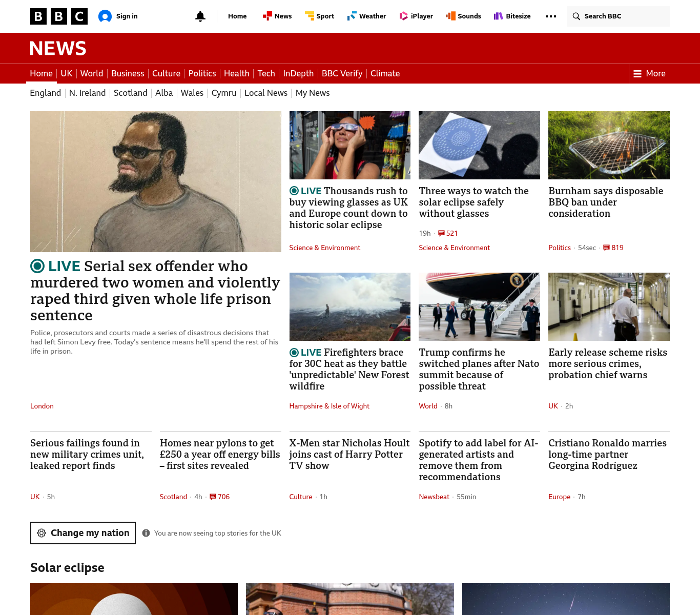700x615 pixels.
Task: Open Sport in the top BBC bar
Action: [319, 16]
